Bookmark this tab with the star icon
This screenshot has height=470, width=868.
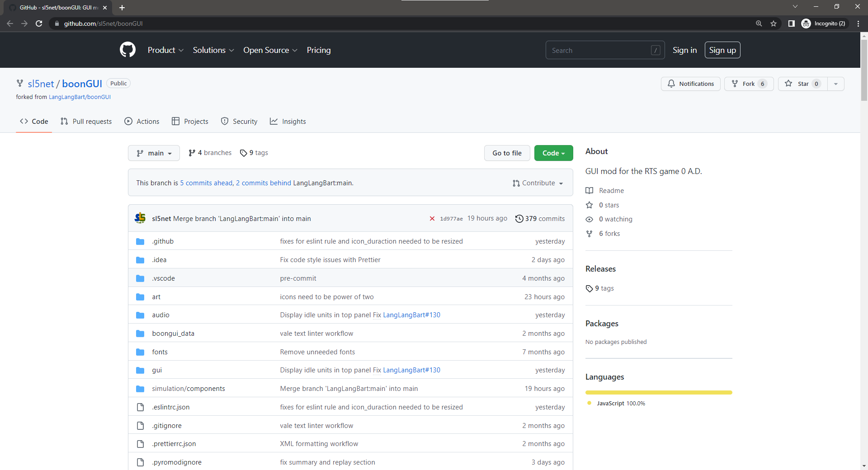[x=774, y=23]
